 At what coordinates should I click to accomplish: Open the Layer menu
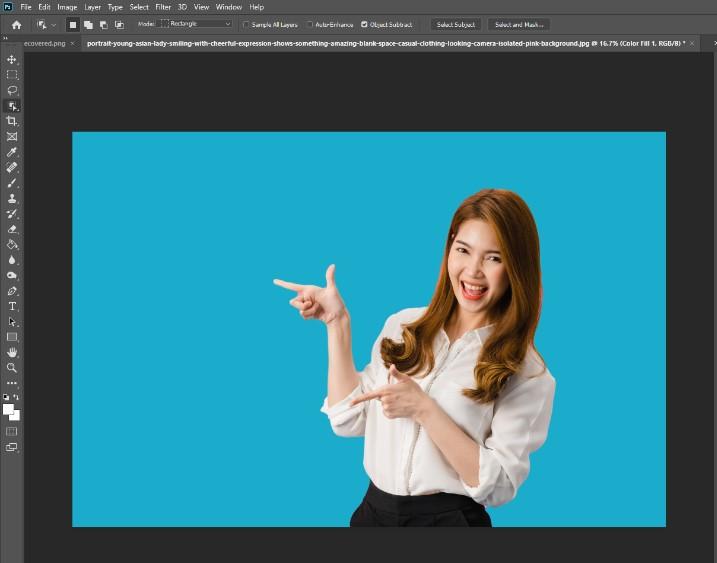[92, 7]
